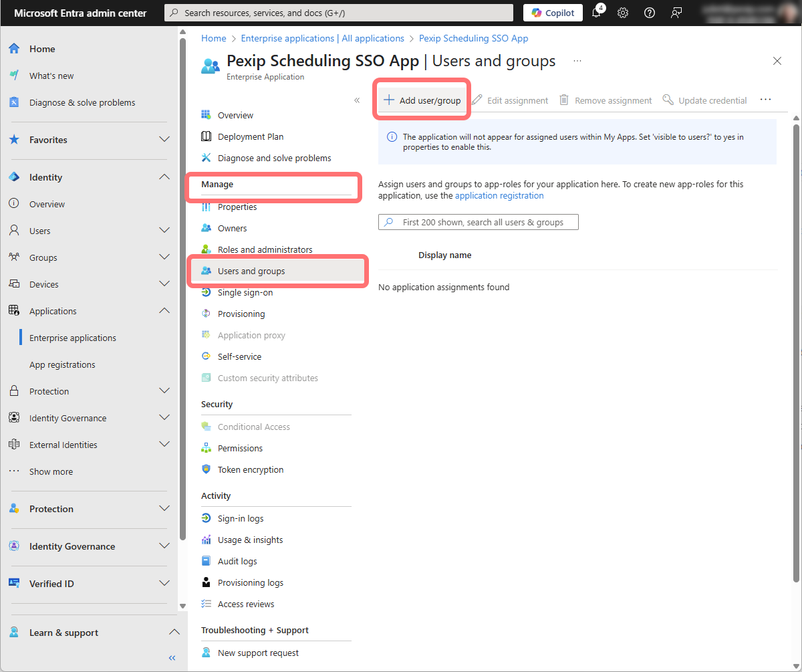Click the more options ellipsis beside title
Image resolution: width=802 pixels, height=672 pixels.
[x=577, y=61]
